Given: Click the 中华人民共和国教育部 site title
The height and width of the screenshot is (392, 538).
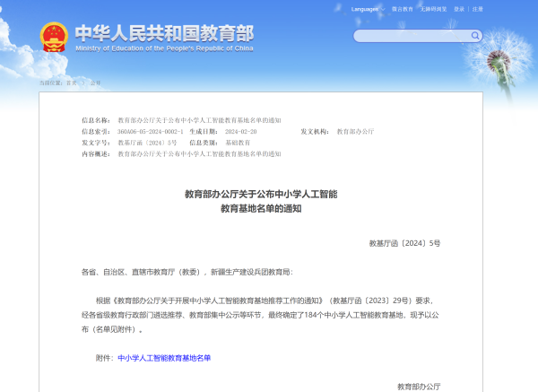Looking at the screenshot, I should [164, 33].
